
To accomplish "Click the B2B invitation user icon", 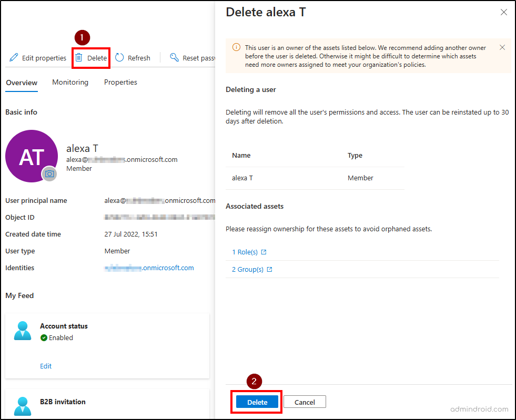I will point(23,406).
